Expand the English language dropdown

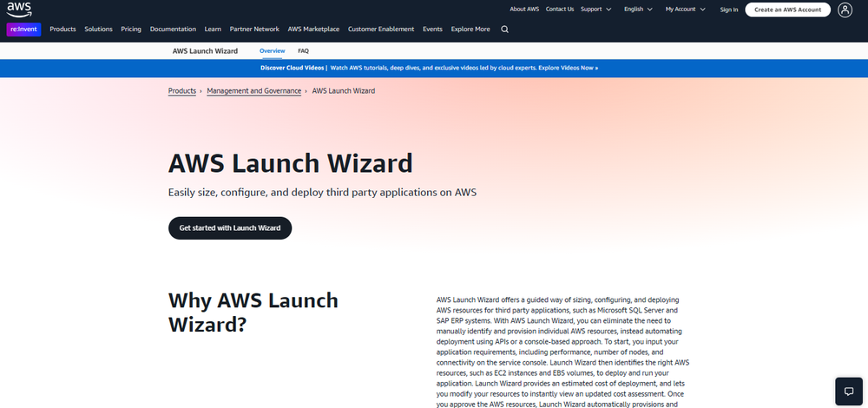pos(638,10)
